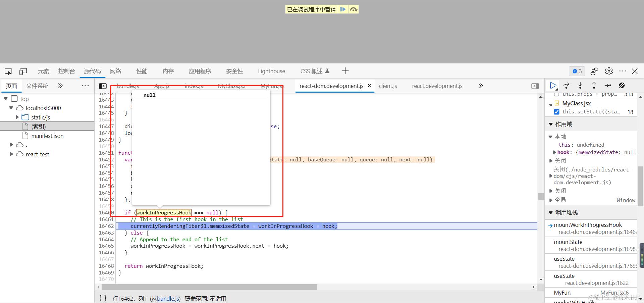644x303 pixels.
Task: Open the issues counter badge showing 3
Action: tap(577, 71)
